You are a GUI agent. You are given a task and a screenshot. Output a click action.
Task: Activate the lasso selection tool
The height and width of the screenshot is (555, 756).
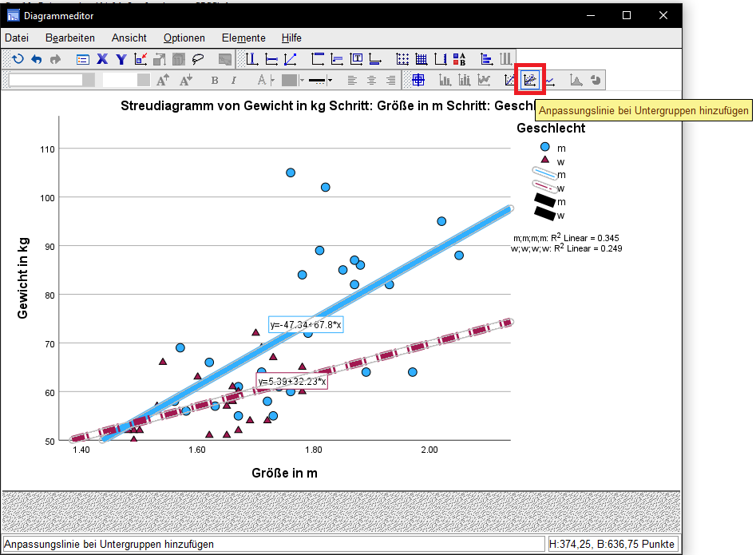click(x=197, y=58)
